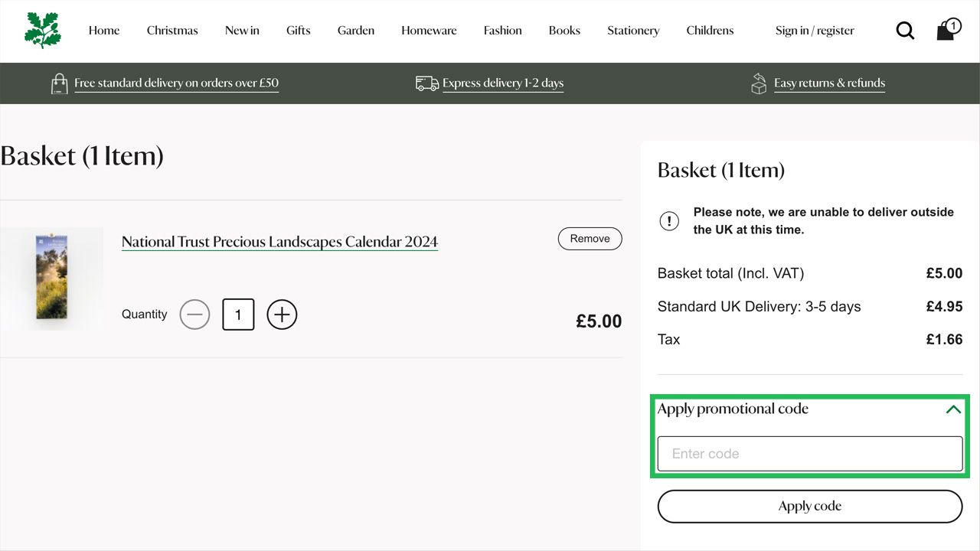The width and height of the screenshot is (980, 551).
Task: Click the easy returns parcel icon
Action: (759, 83)
